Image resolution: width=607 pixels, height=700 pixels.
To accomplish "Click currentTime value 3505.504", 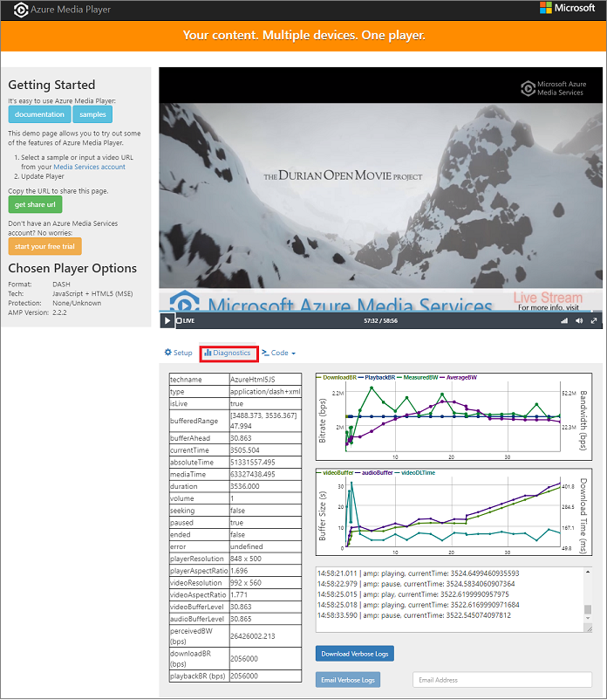I will (245, 450).
